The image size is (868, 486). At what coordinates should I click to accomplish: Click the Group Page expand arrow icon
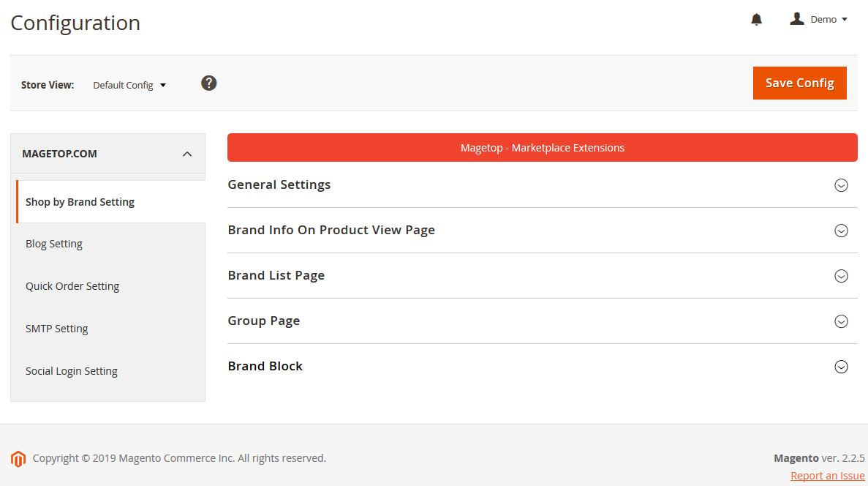pos(841,321)
